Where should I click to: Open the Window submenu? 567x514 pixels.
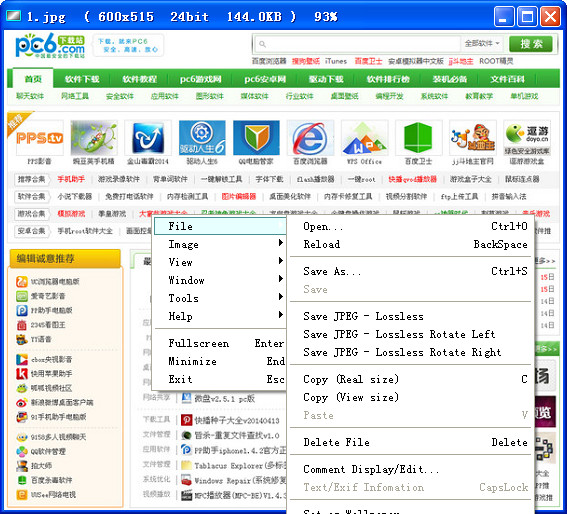click(220, 280)
